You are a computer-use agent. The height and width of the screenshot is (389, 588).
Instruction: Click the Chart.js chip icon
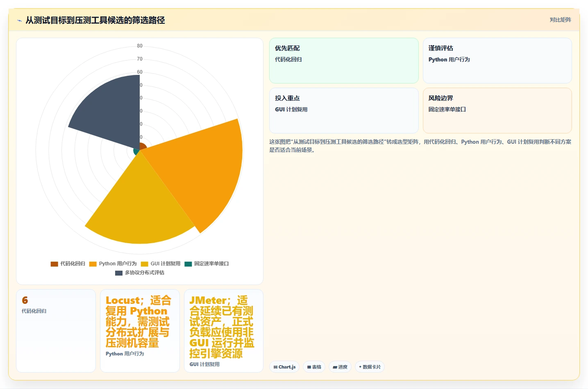(275, 367)
